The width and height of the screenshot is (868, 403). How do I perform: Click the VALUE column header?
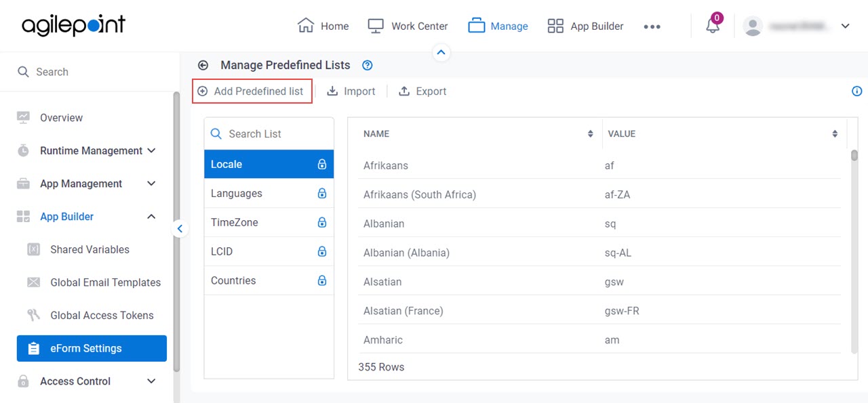point(622,134)
